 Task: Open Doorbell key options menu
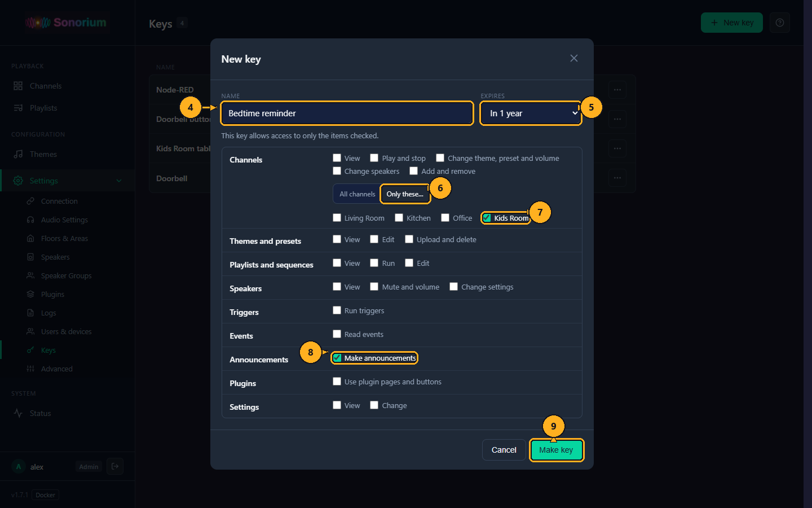coord(617,178)
